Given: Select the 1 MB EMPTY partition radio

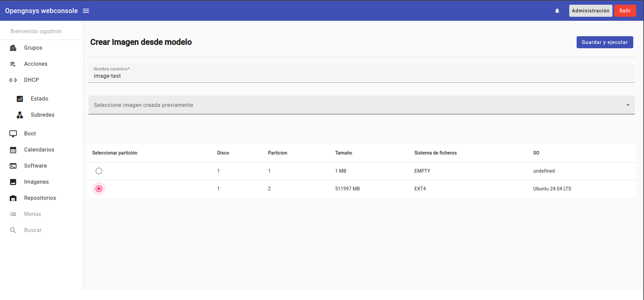Looking at the screenshot, I should (99, 171).
